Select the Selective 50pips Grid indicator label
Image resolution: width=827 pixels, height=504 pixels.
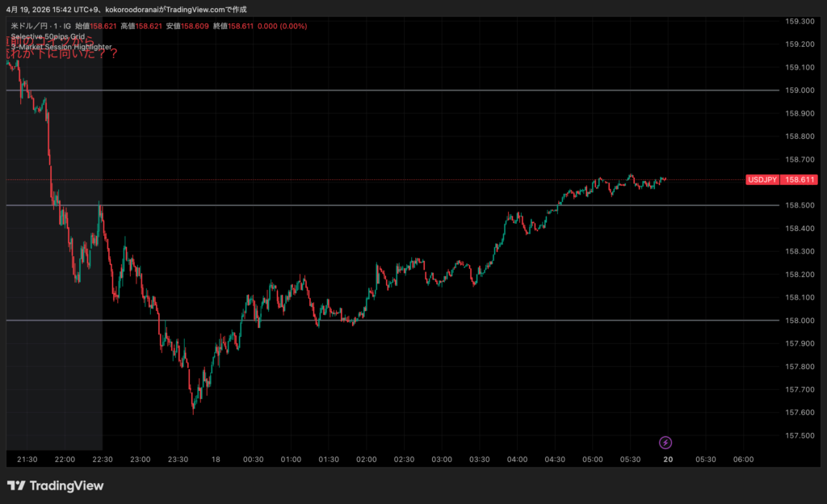48,37
